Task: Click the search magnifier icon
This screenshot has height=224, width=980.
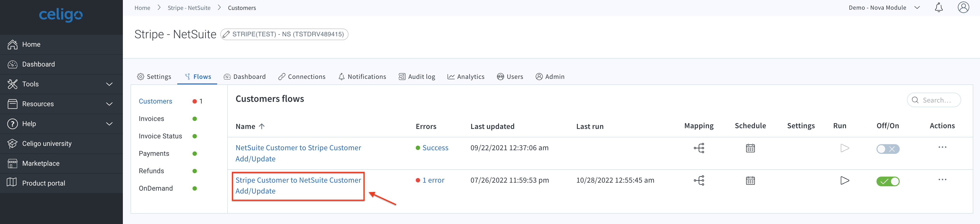Action: click(915, 100)
